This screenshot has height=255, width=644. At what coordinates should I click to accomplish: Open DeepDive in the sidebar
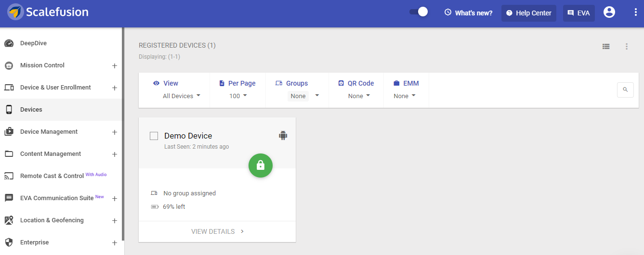(33, 43)
